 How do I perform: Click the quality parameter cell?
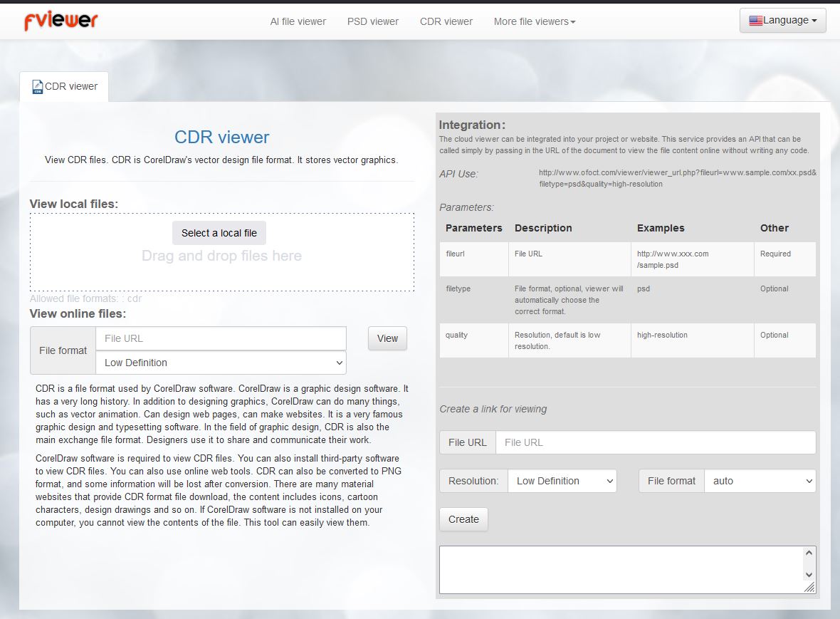(474, 340)
